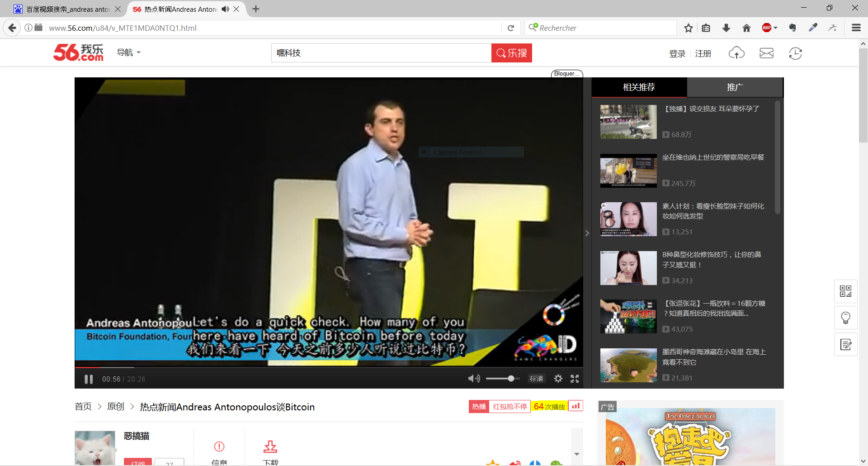Image resolution: width=868 pixels, height=466 pixels.
Task: Go back with the browser back arrow
Action: (x=12, y=28)
